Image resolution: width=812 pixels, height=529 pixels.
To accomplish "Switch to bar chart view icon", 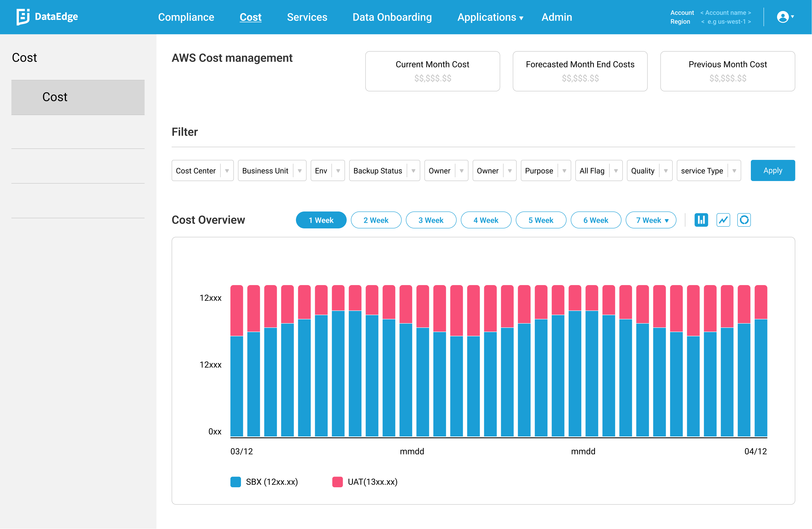I will tap(701, 220).
